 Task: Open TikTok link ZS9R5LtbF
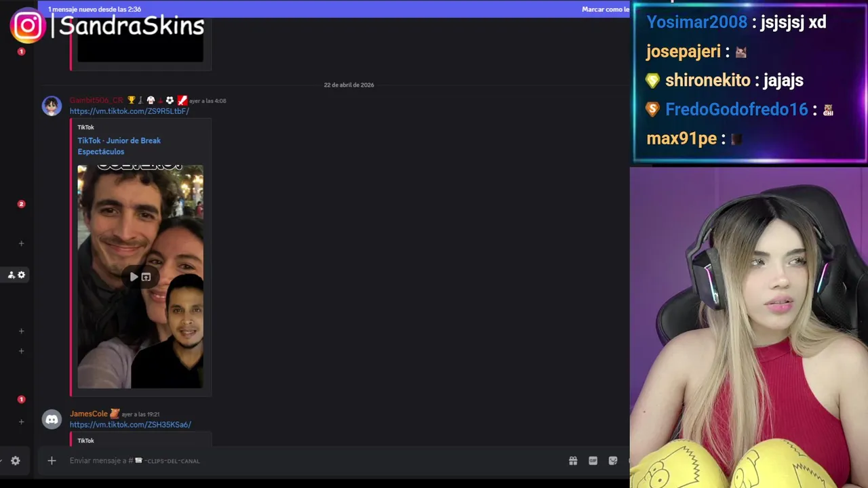click(129, 111)
